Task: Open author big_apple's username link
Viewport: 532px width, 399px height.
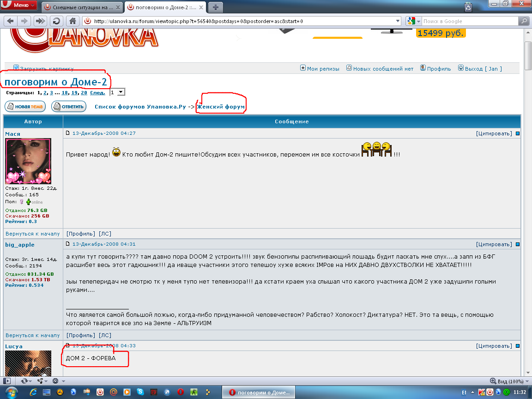Action: point(20,245)
